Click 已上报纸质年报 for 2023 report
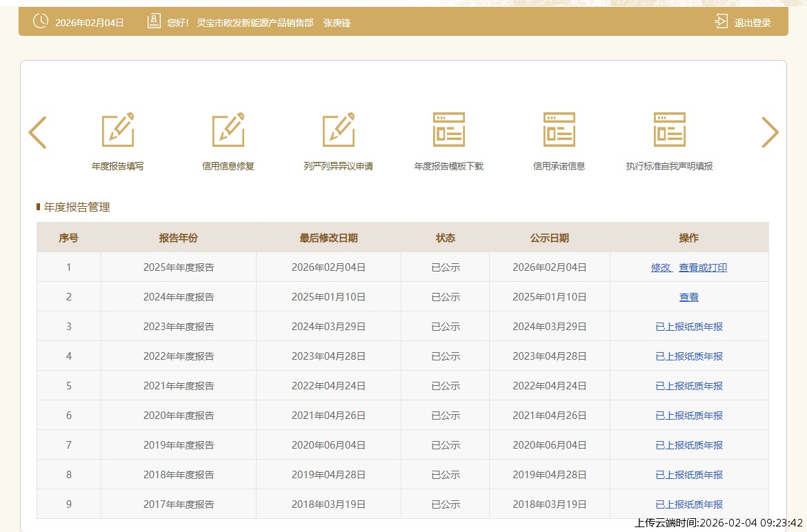The image size is (807, 532). tap(689, 327)
